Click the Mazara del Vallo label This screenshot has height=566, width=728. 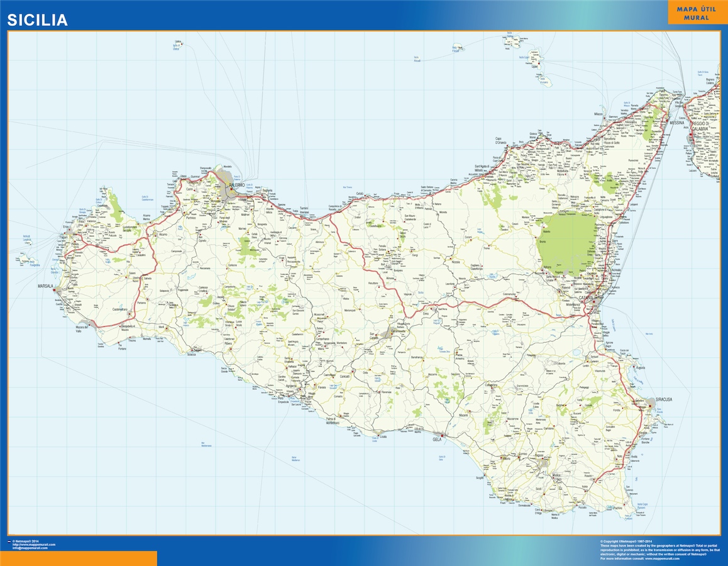82,329
